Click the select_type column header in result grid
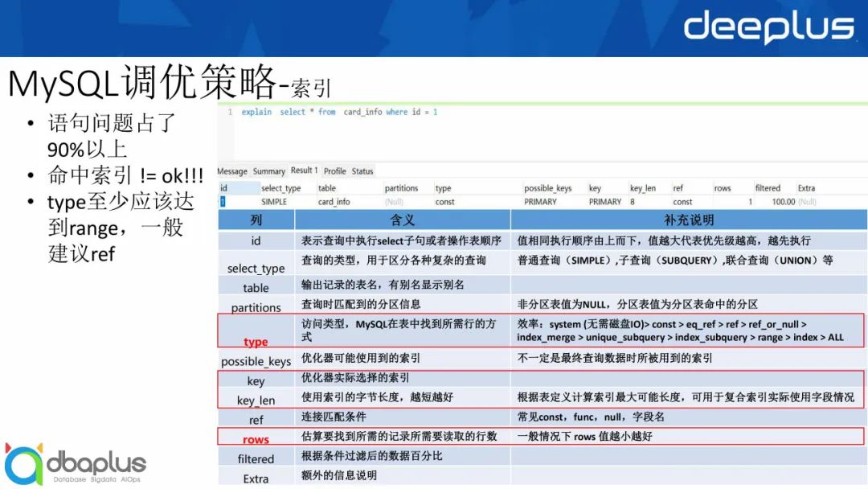 (281, 188)
